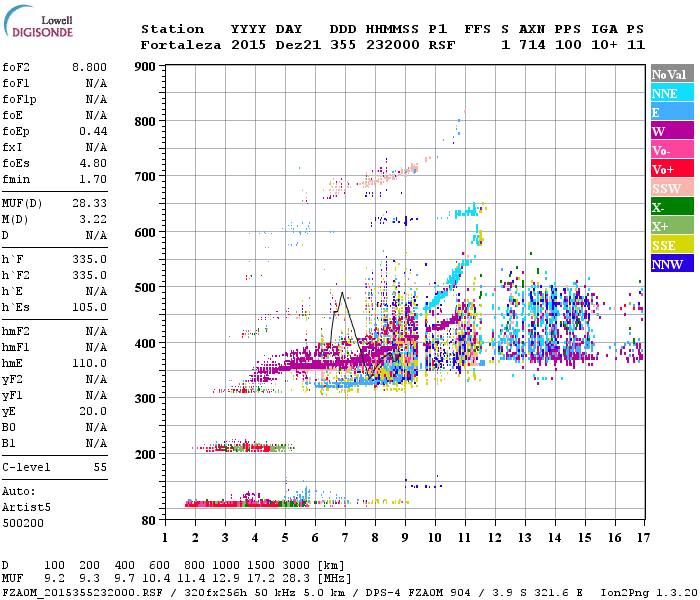Select the Dez21 date in header
Viewport: 700px width, 600px height.
(298, 45)
